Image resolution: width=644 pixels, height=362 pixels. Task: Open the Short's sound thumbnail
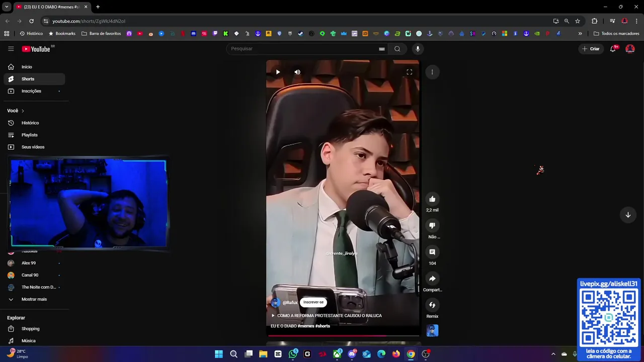click(x=432, y=330)
